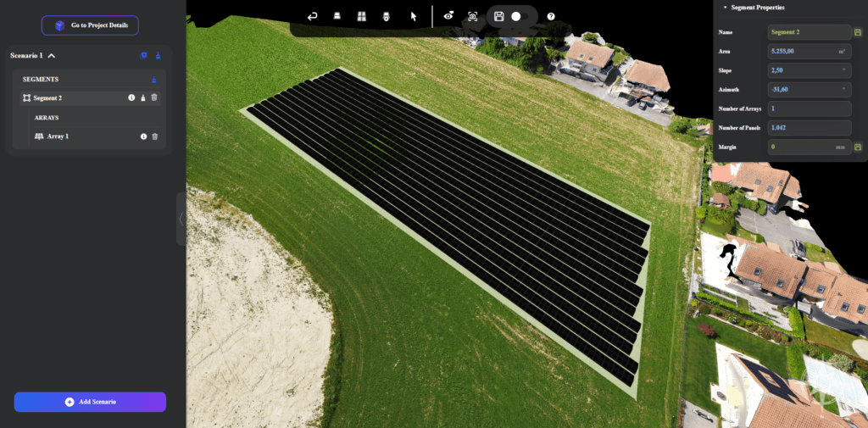Save the segment name with its save icon
Viewport: 868px width, 428px height.
click(x=858, y=32)
